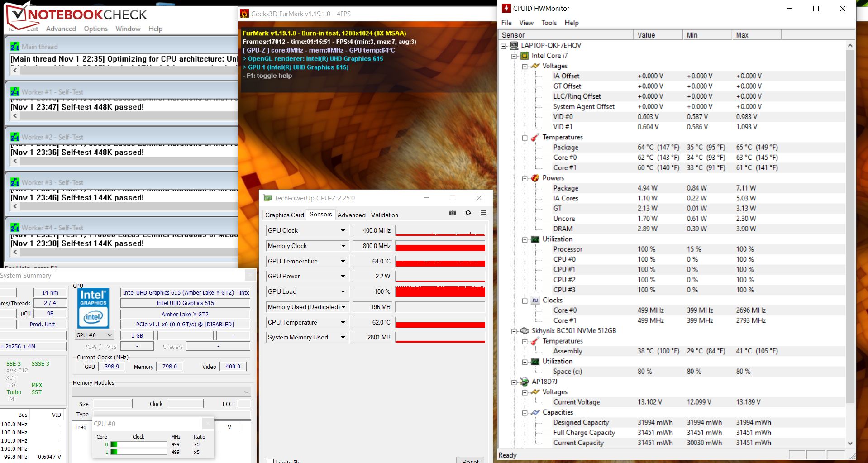Click the Clocks icon in the sensor tree

[x=535, y=300]
